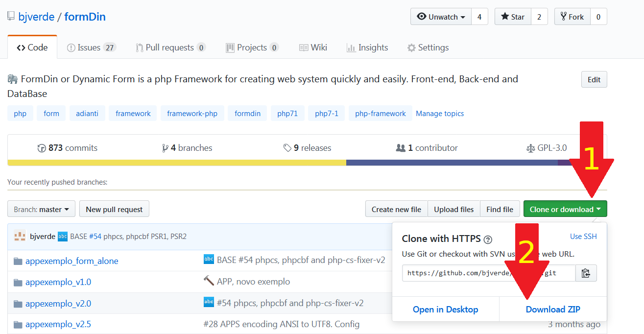Viewport: 644px width, 334px height.
Task: Select the php7-1 topic tag
Action: click(327, 113)
